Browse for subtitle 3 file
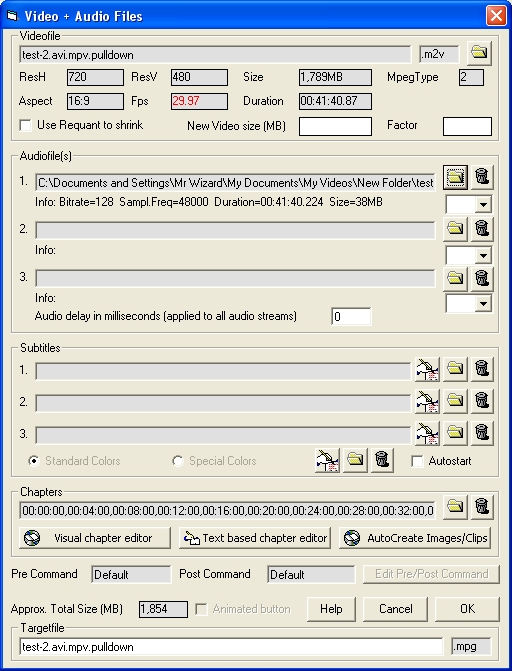 [x=455, y=433]
